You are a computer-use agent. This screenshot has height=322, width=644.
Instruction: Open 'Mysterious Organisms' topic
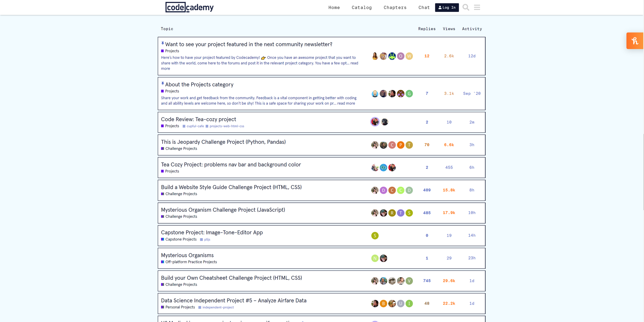point(187,255)
